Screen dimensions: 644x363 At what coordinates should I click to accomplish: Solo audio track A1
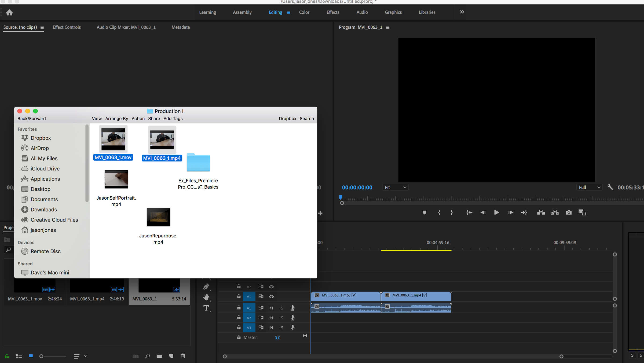[282, 308]
